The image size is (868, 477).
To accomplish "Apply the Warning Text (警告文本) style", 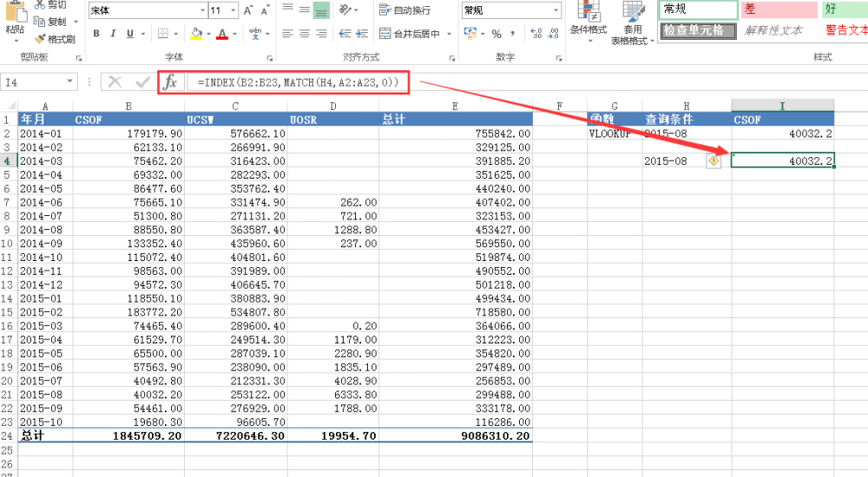I will point(845,30).
